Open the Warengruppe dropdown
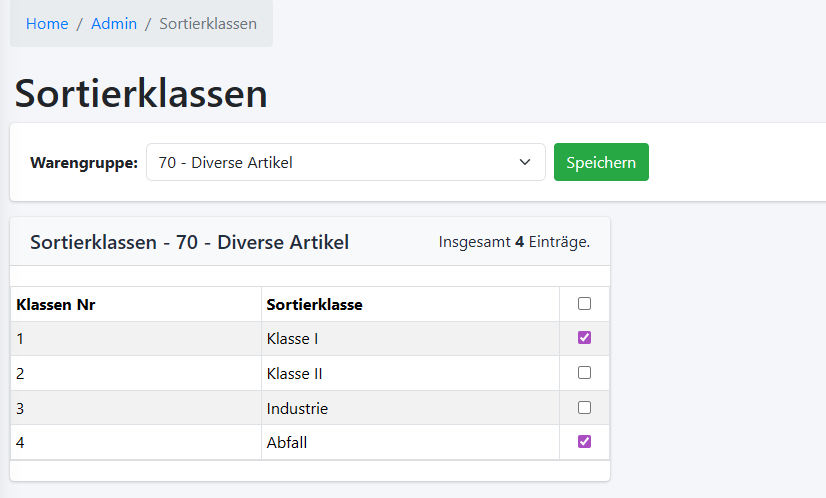 coord(345,162)
